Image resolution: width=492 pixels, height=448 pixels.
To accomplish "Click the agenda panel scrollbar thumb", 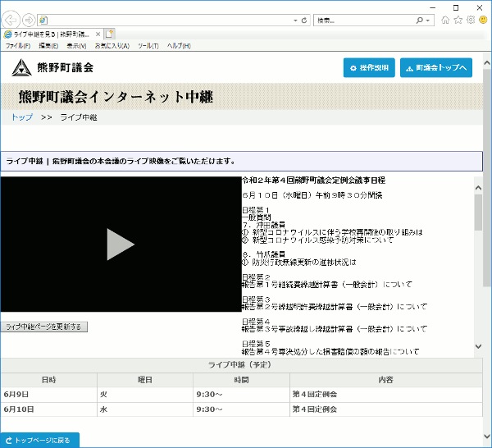I will click(x=478, y=213).
